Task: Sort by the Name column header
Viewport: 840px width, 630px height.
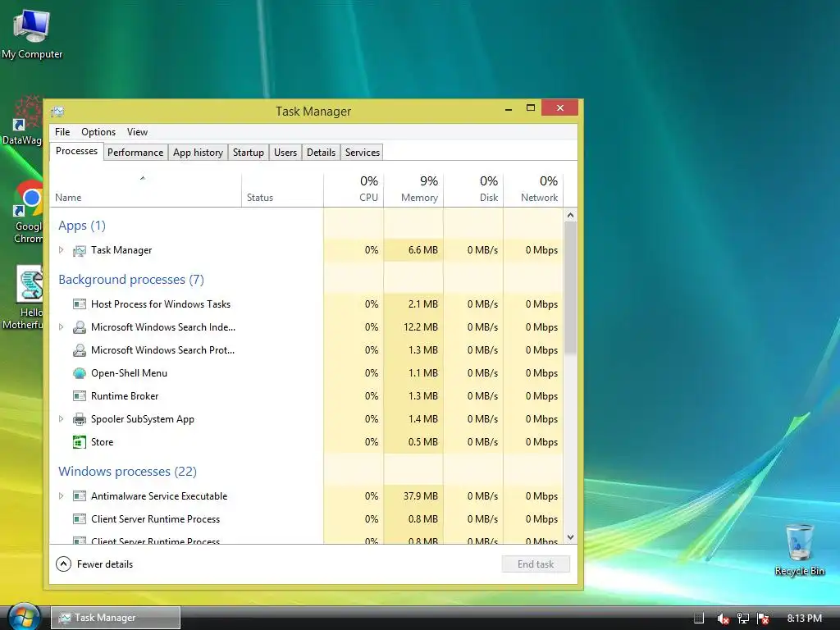Action: [145, 189]
